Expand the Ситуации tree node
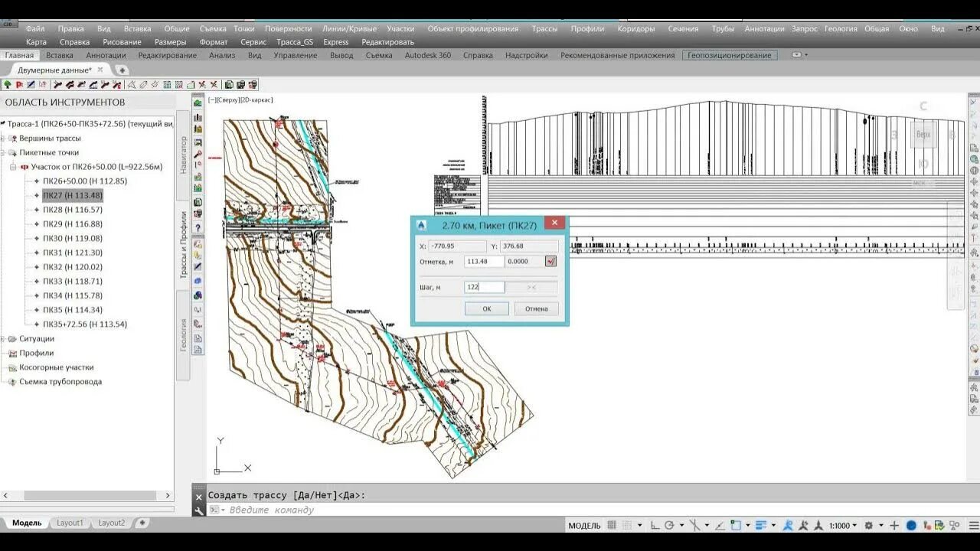Viewport: 980px width, 551px height. coord(3,338)
